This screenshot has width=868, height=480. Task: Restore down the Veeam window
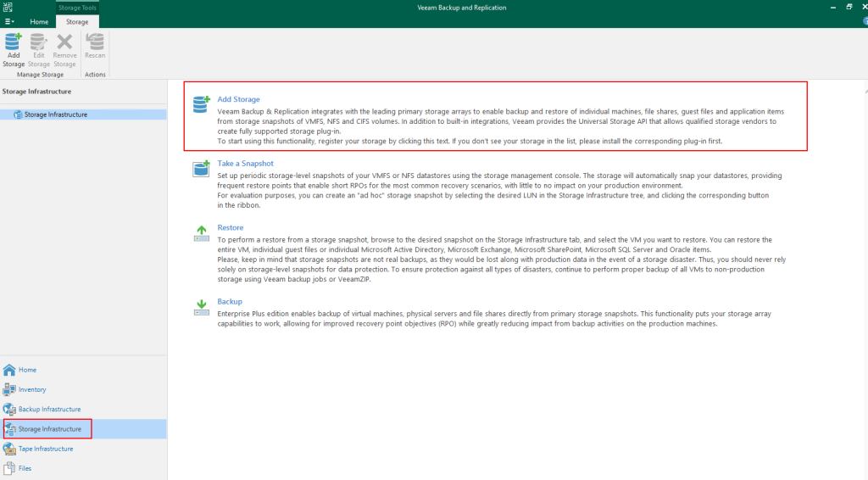[849, 7]
